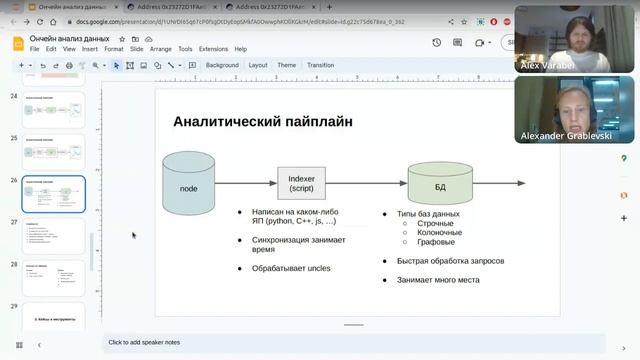Click the speaker notes field
This screenshot has width=640, height=360.
click(353, 342)
